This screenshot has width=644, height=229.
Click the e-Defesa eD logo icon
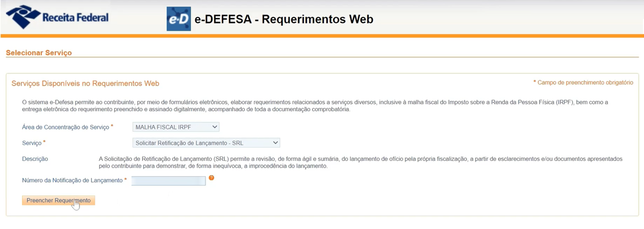click(x=178, y=19)
